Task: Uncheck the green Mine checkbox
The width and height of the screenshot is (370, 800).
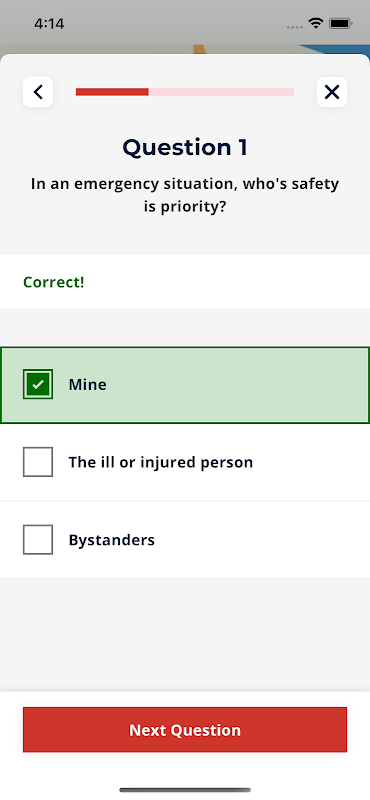Action: point(38,384)
